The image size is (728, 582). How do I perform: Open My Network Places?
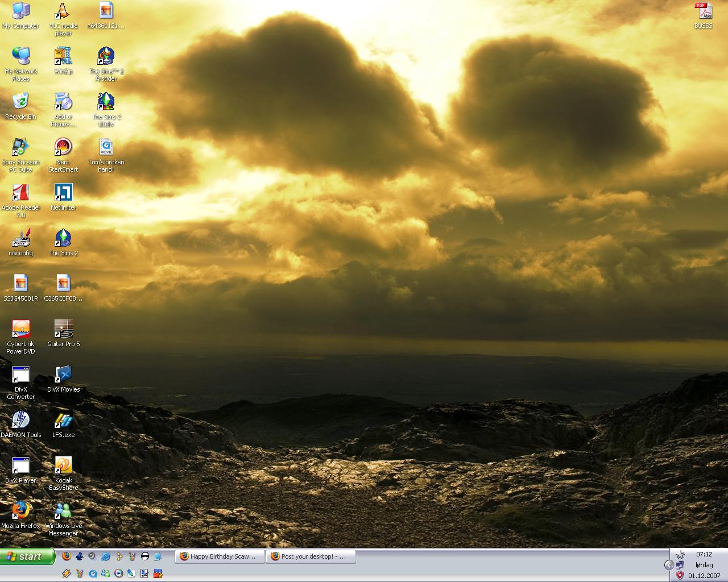pos(21,64)
